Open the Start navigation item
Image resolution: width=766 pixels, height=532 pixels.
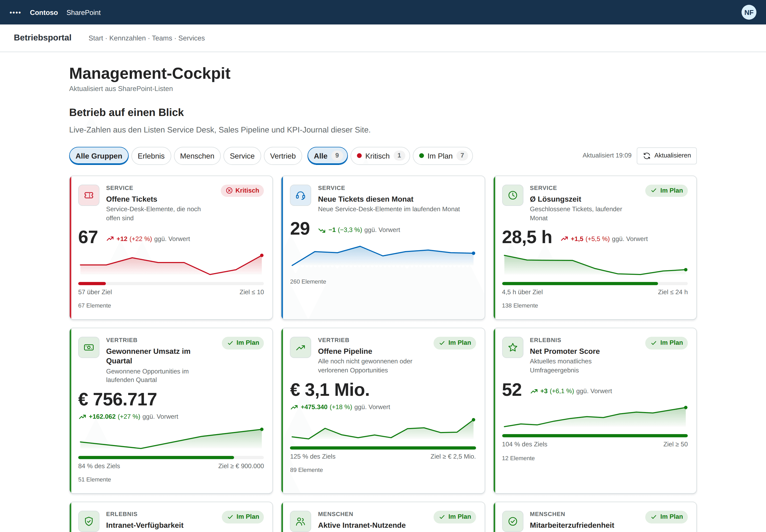(96, 38)
